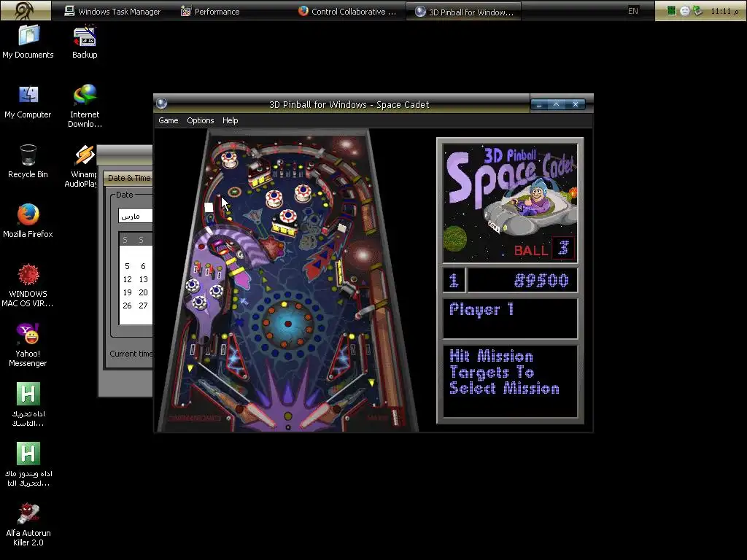Switch to Windows Task Manager taskbar button
747x560 pixels.
click(x=112, y=11)
